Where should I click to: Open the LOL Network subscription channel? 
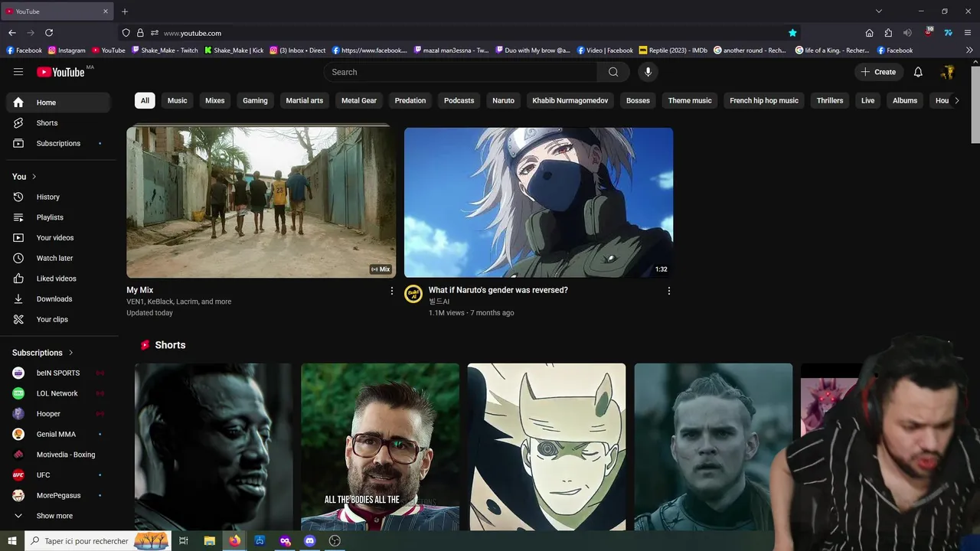pyautogui.click(x=60, y=393)
